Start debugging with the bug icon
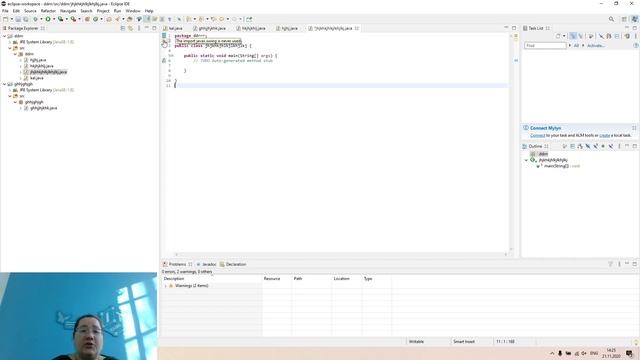Screen dimensions: 640x360 (36, 19)
